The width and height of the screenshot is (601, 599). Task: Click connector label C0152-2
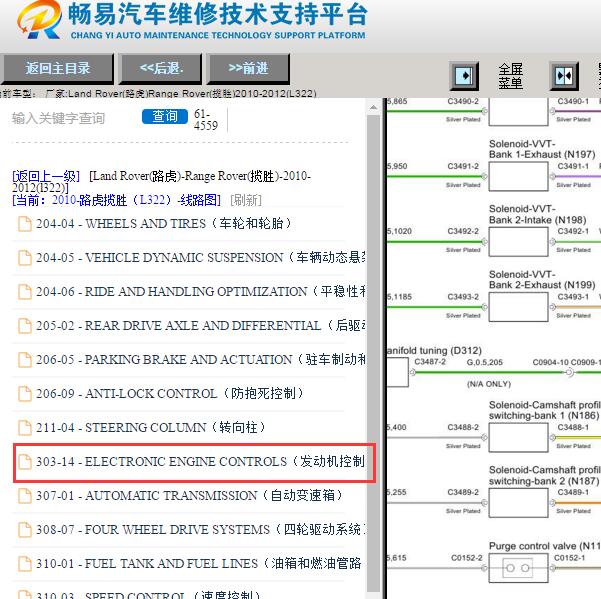(x=466, y=558)
